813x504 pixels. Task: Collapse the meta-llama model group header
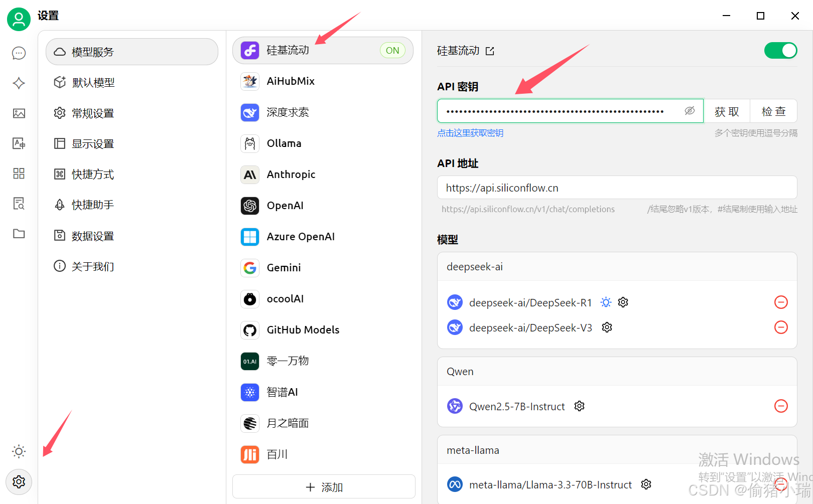pos(617,450)
